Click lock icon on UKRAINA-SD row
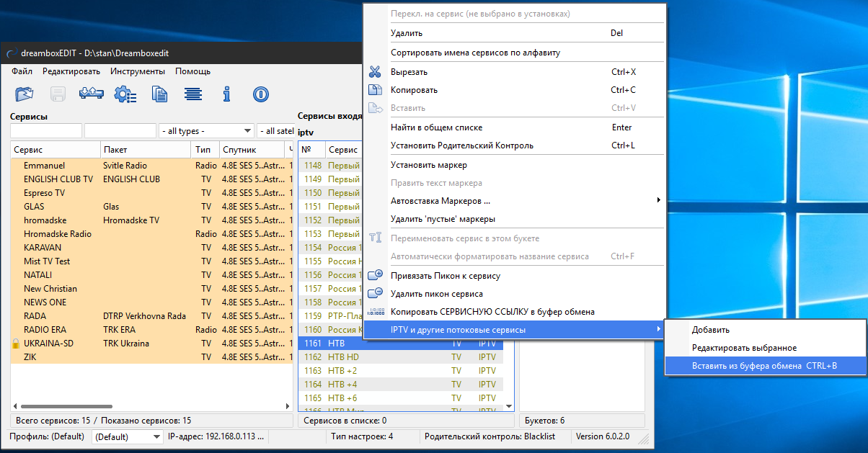This screenshot has height=453, width=868. tap(16, 344)
